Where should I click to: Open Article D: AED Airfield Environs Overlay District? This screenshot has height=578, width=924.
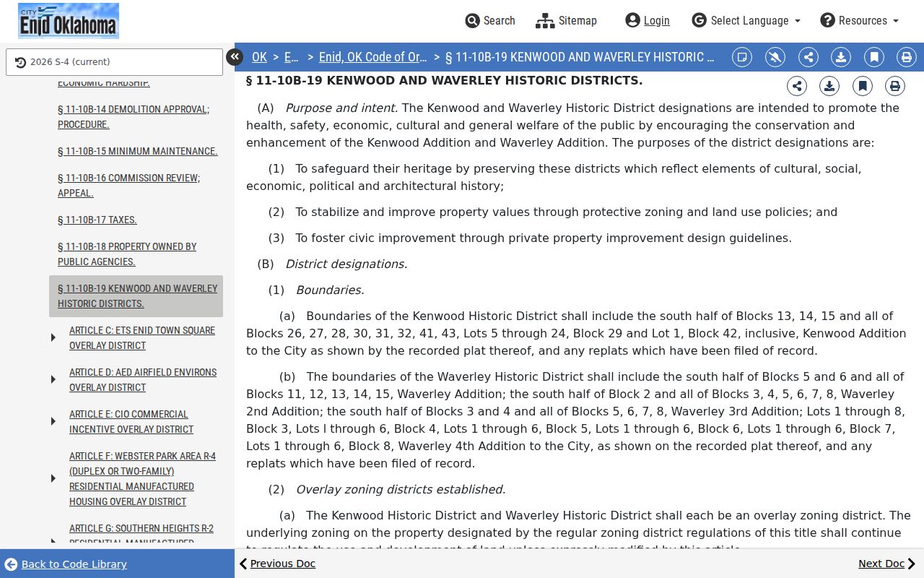(x=143, y=380)
